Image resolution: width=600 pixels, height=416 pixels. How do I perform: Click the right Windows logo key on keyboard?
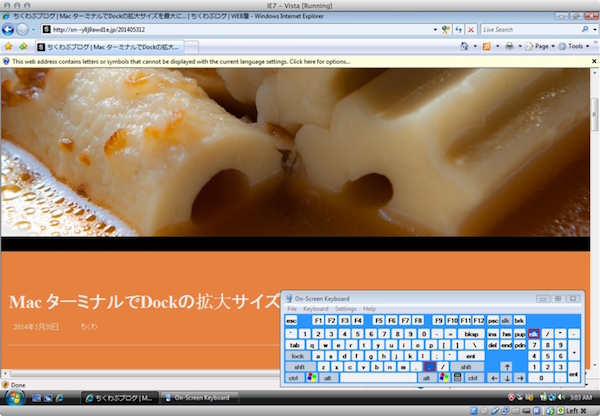point(444,378)
